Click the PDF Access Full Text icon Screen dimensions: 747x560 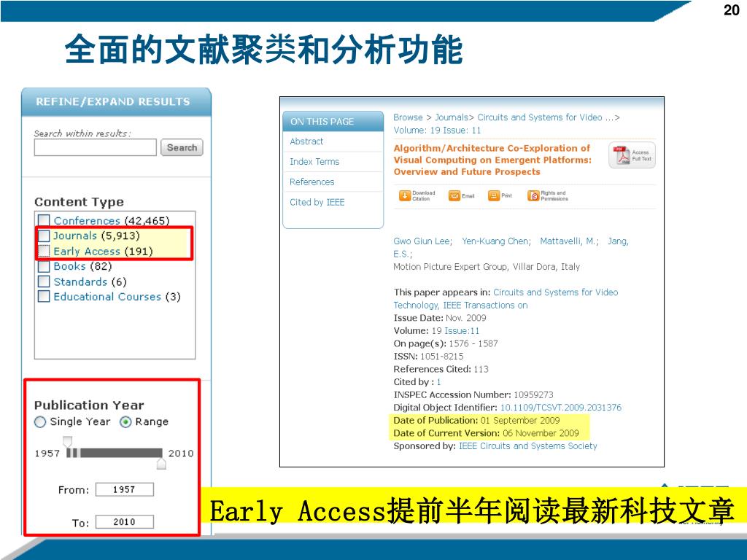pyautogui.click(x=632, y=155)
